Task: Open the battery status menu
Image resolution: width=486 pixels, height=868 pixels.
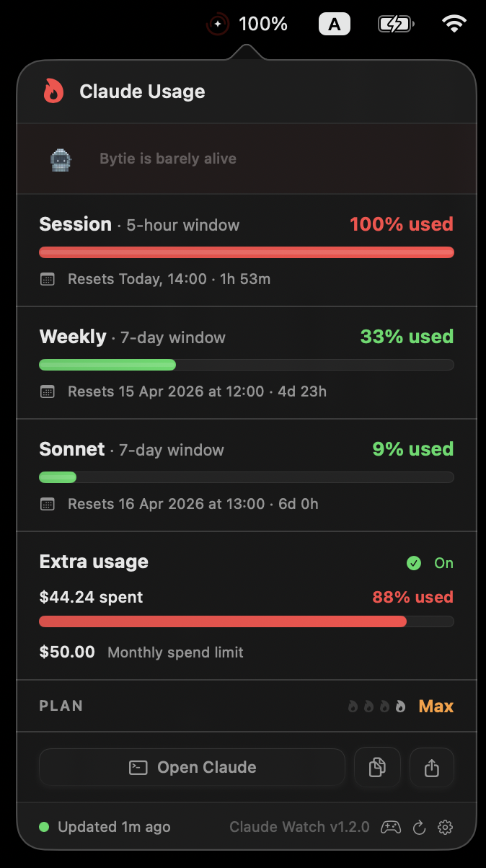Action: [395, 23]
